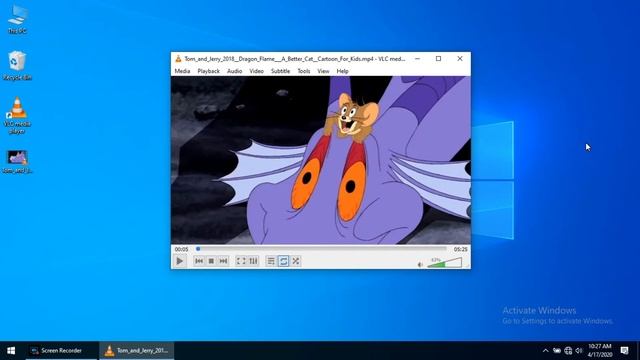Screen dimensions: 640x360
Task: Click the battery tray icon
Action: [x=557, y=351]
